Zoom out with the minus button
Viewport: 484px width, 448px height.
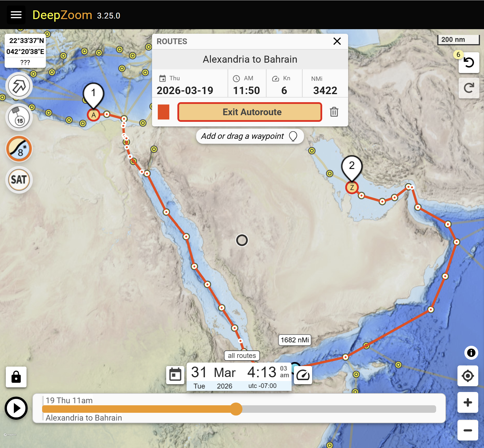[x=468, y=430]
